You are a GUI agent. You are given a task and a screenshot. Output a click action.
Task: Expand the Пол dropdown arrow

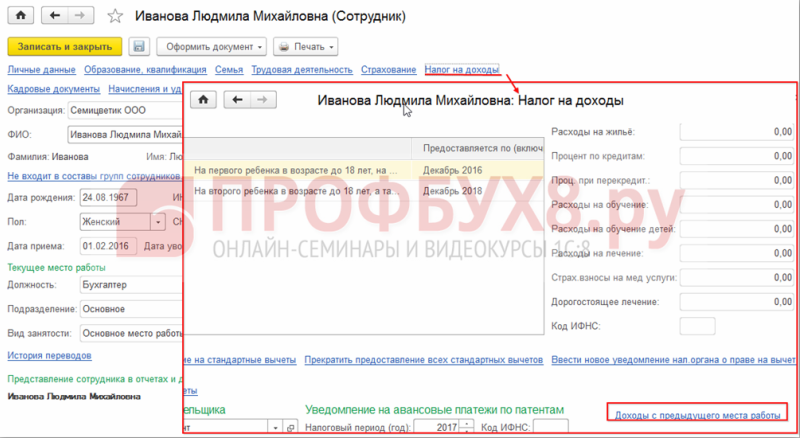158,222
